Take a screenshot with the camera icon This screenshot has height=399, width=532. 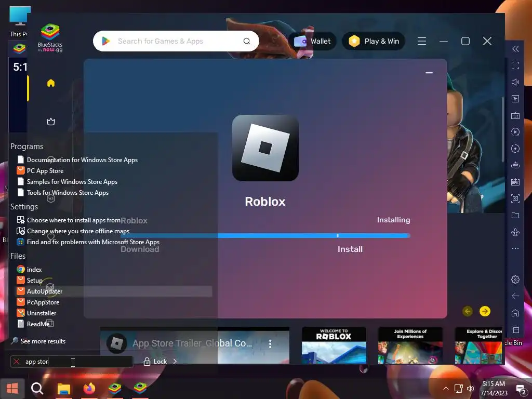click(x=515, y=198)
